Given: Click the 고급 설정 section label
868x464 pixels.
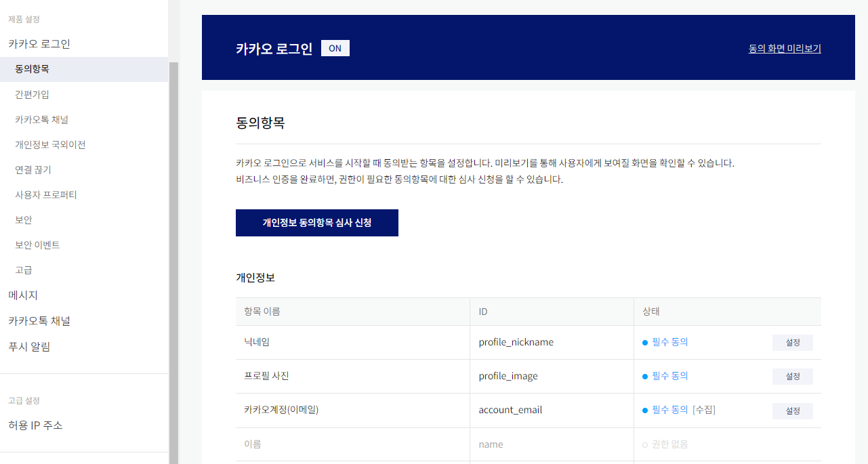Looking at the screenshot, I should [x=24, y=400].
